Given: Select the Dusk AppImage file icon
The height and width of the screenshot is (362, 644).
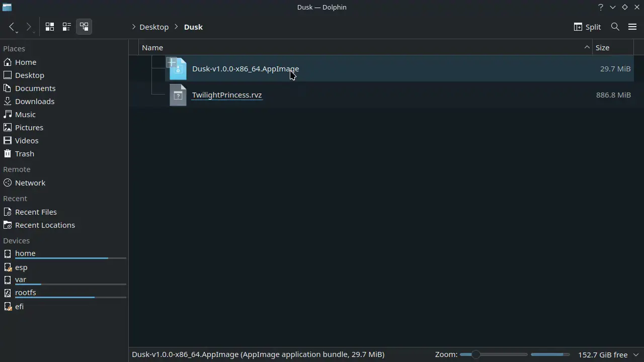Looking at the screenshot, I should (x=178, y=69).
